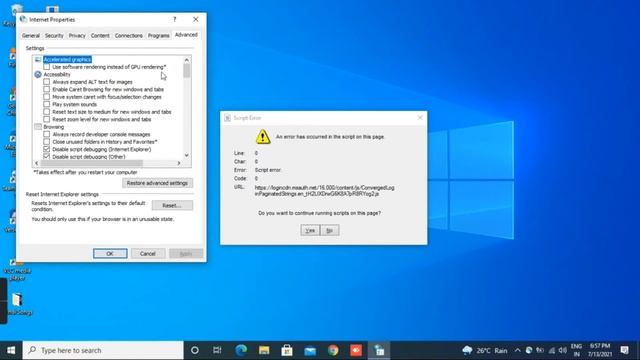
Task: Switch to the Programs tab
Action: (158, 36)
